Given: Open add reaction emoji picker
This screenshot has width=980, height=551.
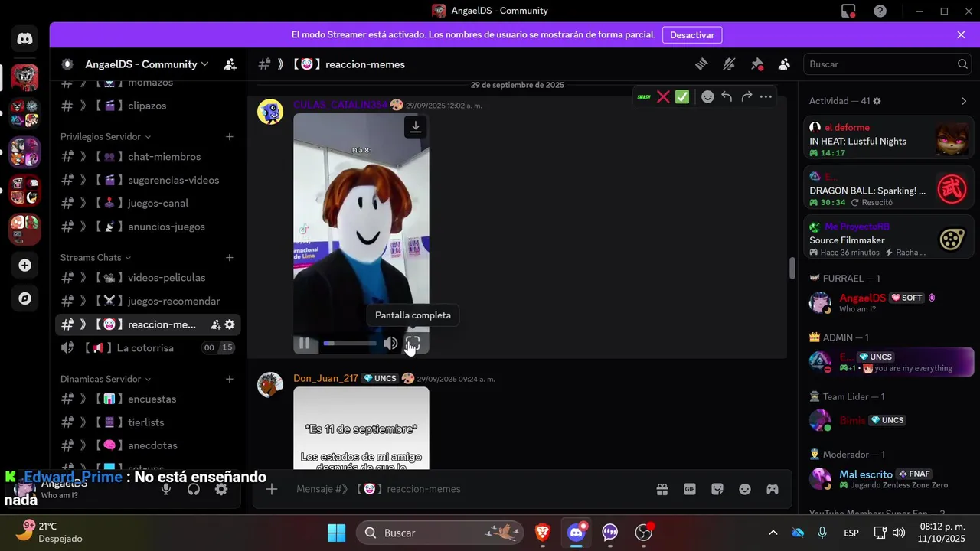Looking at the screenshot, I should tap(707, 96).
